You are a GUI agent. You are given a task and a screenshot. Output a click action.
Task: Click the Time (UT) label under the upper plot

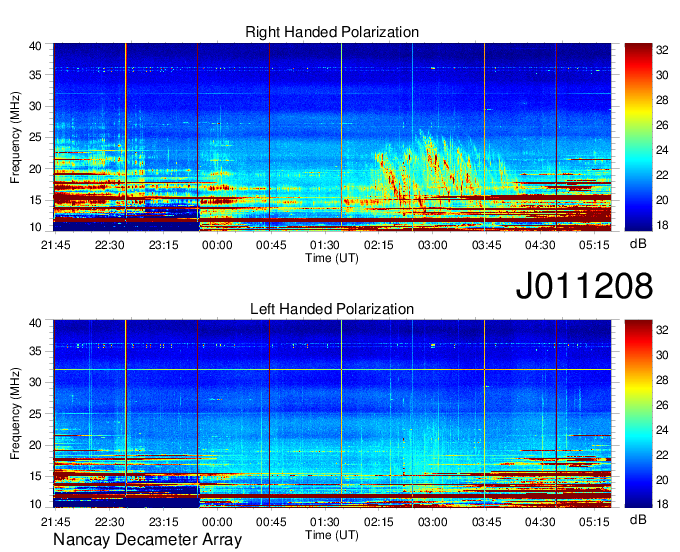[x=332, y=258]
